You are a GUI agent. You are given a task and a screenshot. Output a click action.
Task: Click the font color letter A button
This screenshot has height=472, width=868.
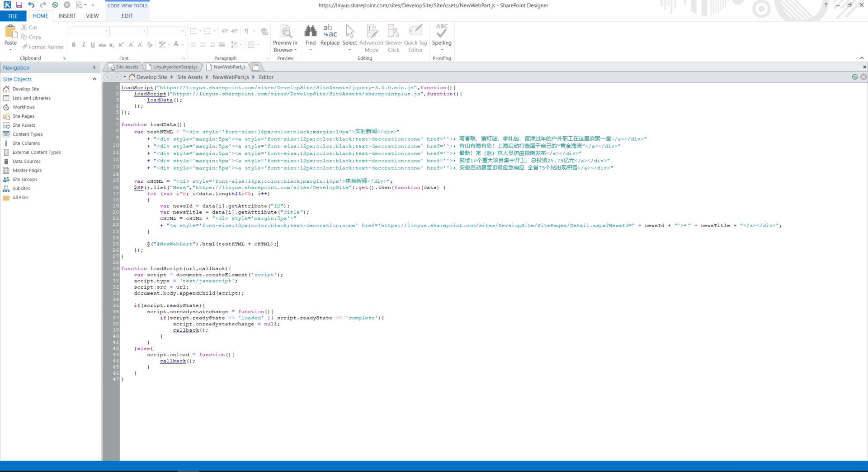[176, 44]
